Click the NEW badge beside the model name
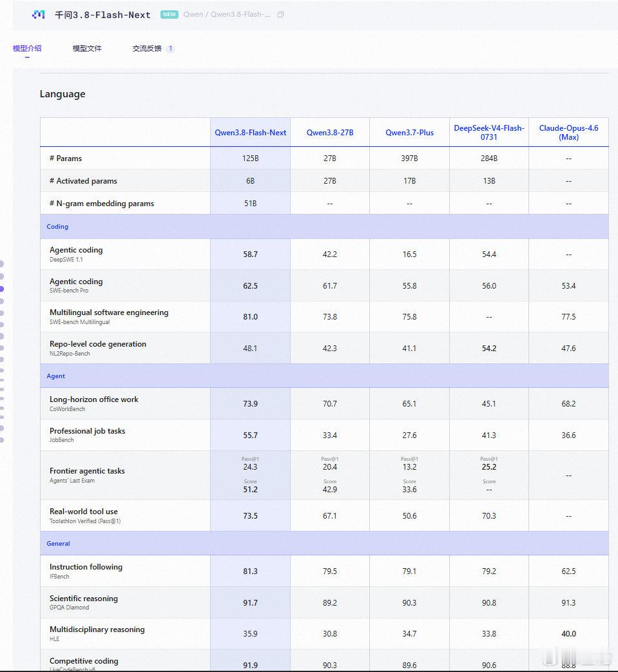Image resolution: width=618 pixels, height=672 pixels. pos(169,15)
